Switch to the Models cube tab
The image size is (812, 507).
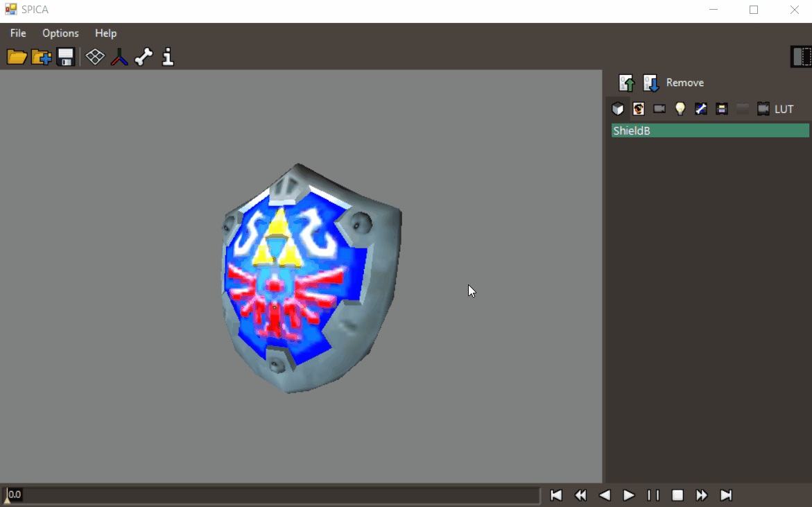(618, 109)
